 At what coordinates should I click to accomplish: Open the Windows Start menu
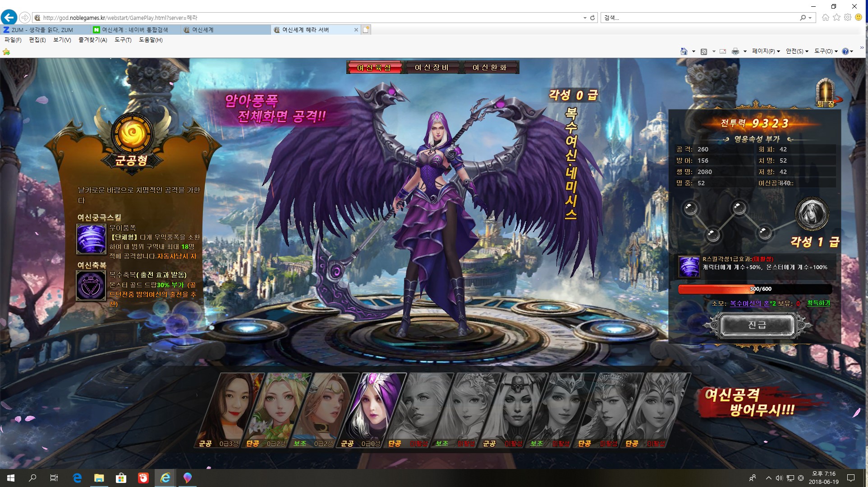(11, 478)
